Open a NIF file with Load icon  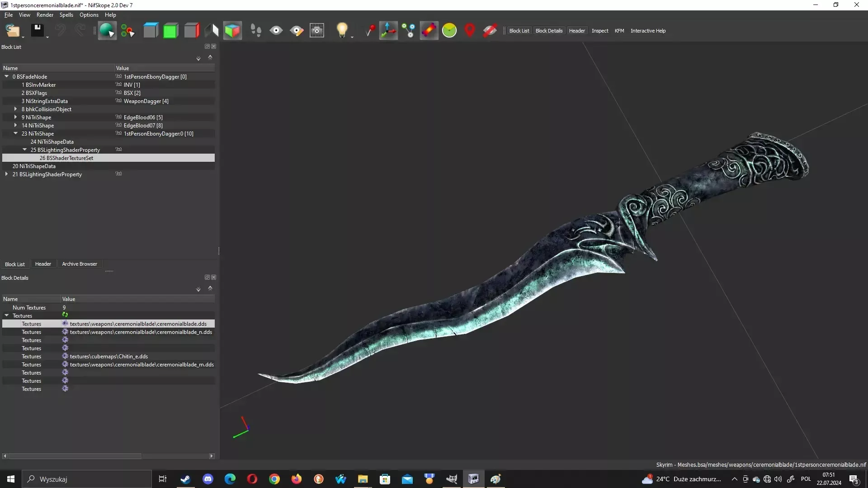(12, 31)
